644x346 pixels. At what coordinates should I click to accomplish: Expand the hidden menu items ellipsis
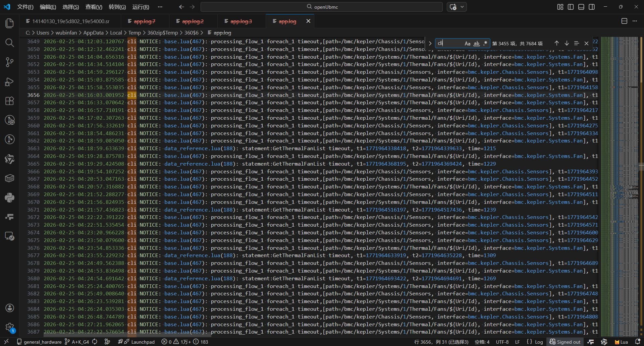point(160,7)
